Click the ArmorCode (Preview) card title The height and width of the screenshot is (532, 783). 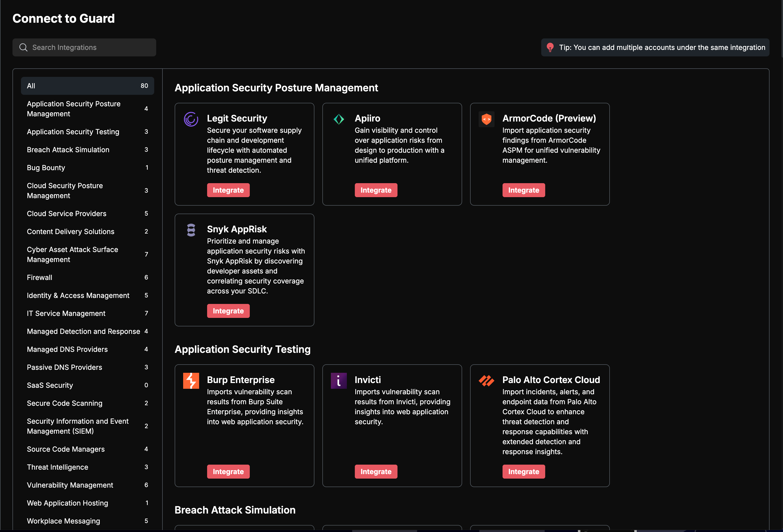tap(549, 118)
